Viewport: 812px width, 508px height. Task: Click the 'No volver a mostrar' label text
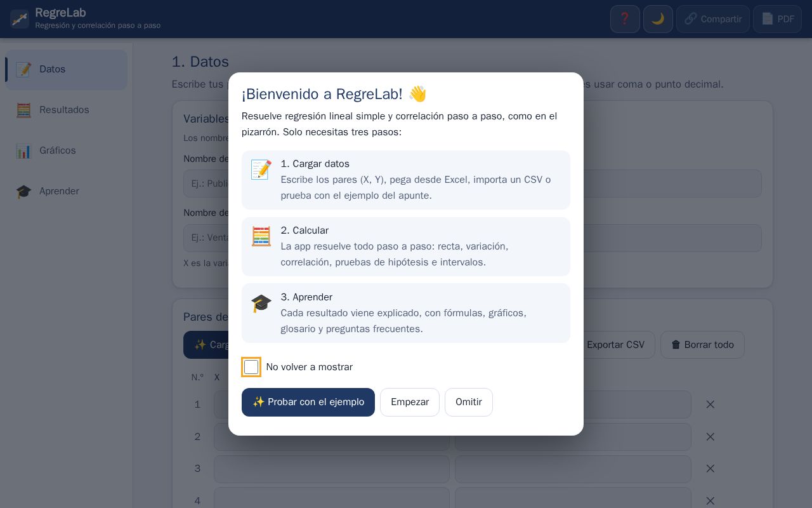[x=310, y=367]
